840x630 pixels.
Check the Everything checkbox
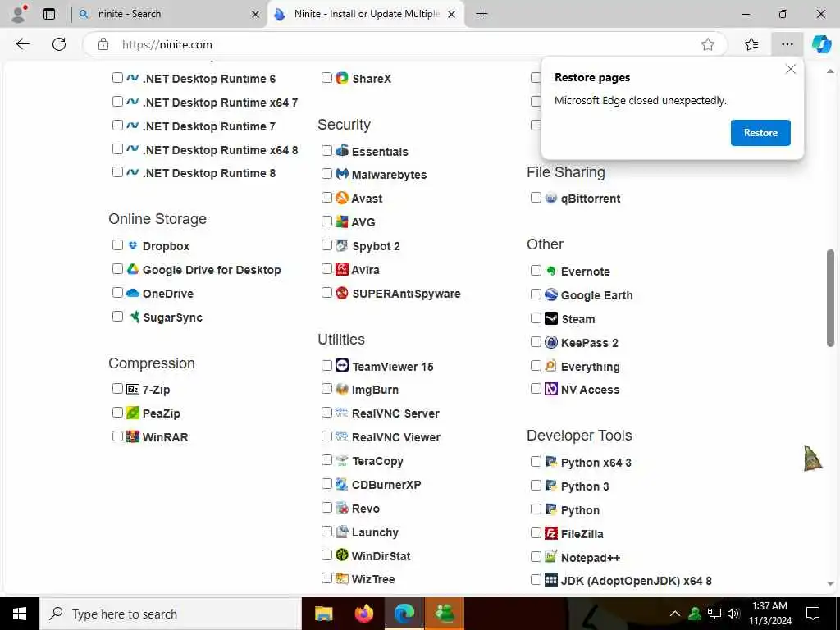click(536, 365)
